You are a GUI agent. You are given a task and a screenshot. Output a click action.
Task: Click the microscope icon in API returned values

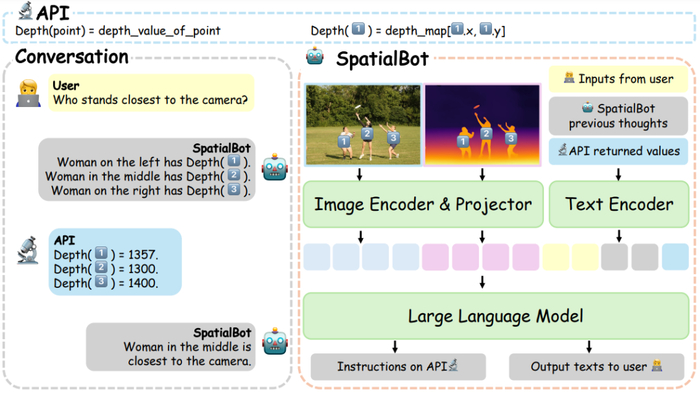tap(563, 150)
